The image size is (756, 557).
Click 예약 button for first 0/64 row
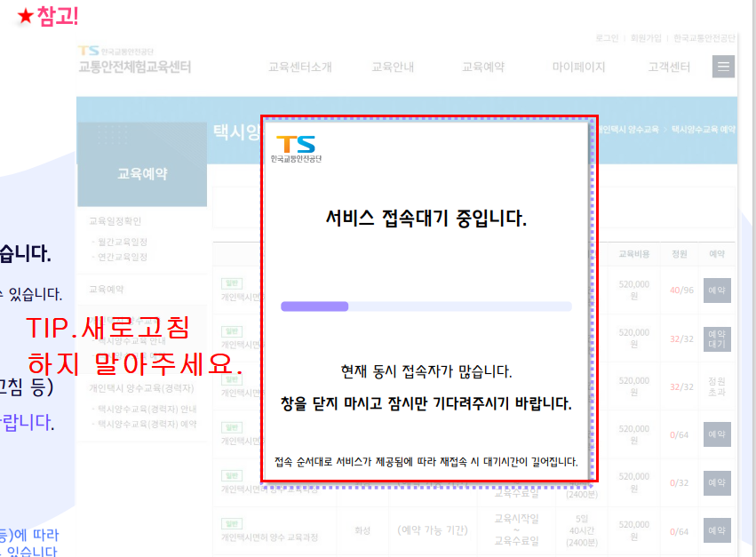point(717,434)
